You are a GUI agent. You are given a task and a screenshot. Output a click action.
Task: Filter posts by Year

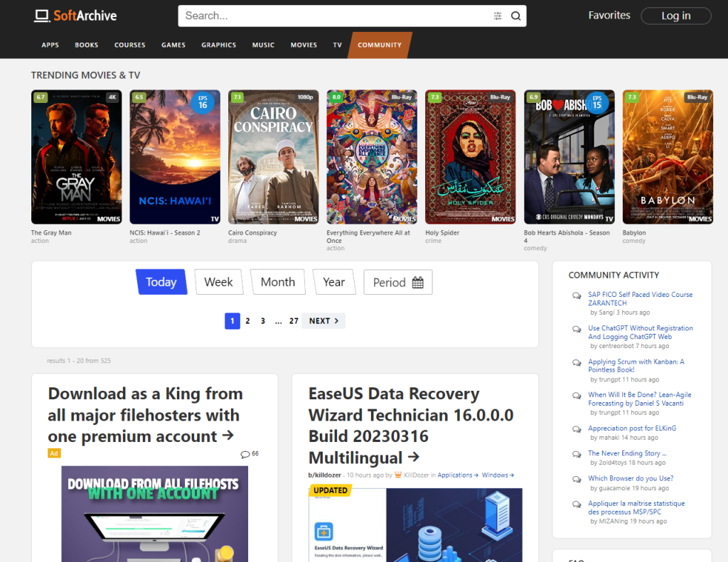click(x=334, y=281)
